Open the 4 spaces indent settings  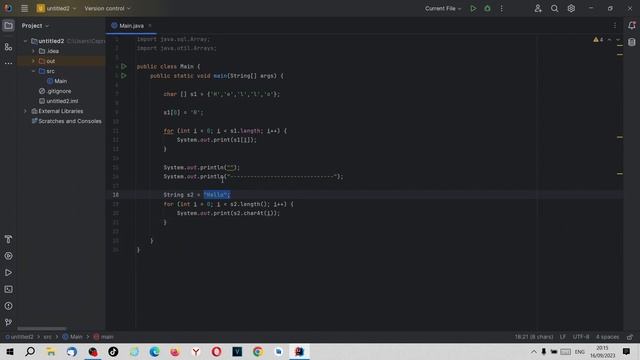coord(607,337)
